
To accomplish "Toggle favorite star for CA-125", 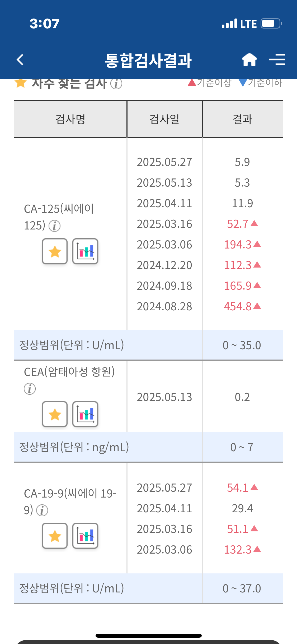I will 55,251.
